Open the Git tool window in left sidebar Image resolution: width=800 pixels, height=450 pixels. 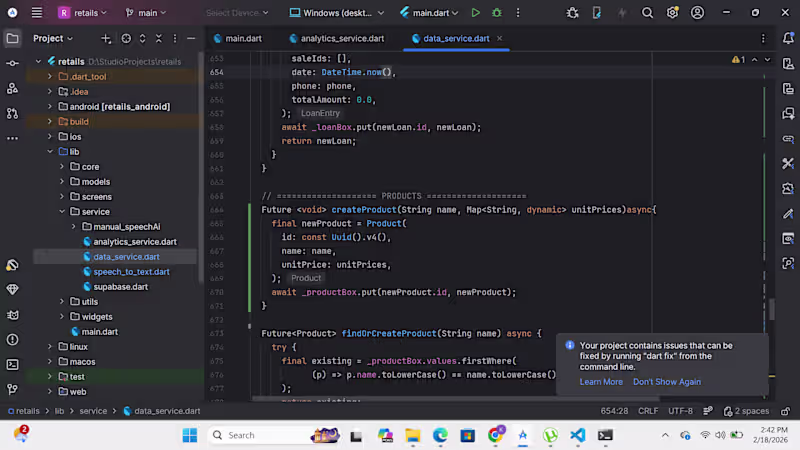pos(12,390)
